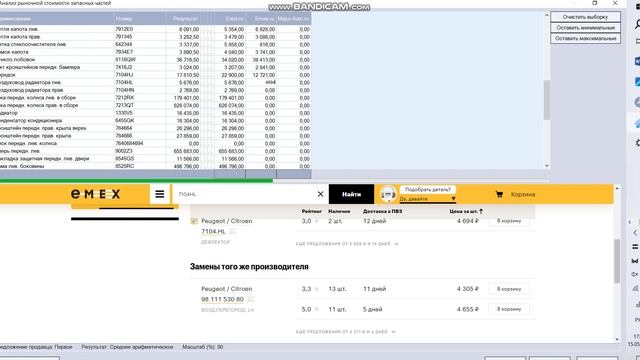
Task: Click scroll-down arrow of the parts table
Action: 547,166
